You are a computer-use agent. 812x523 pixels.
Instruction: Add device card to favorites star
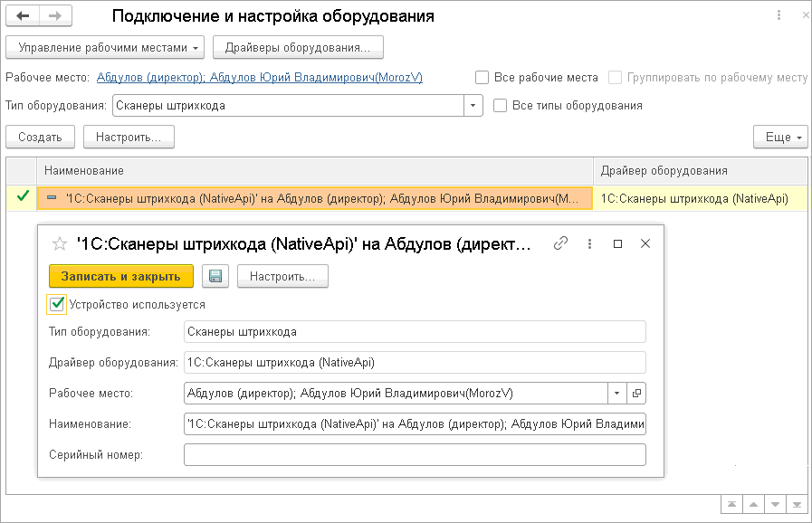click(60, 243)
